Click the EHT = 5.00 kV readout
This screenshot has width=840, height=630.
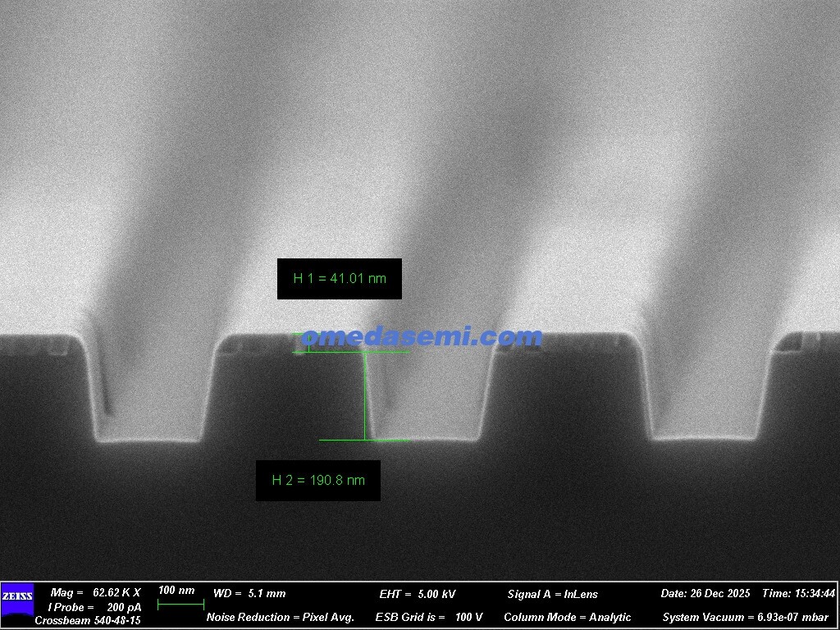(x=417, y=594)
